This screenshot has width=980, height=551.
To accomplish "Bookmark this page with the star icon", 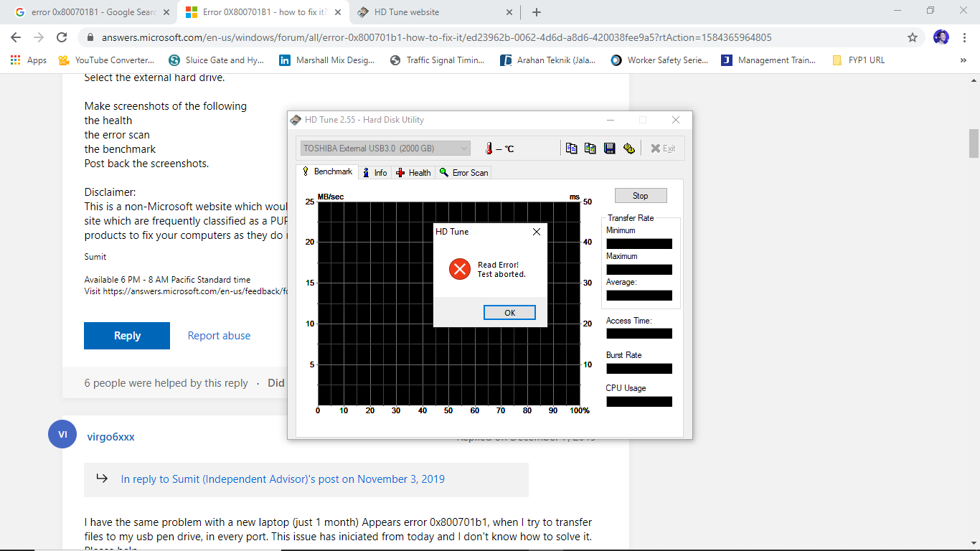I will pyautogui.click(x=913, y=37).
